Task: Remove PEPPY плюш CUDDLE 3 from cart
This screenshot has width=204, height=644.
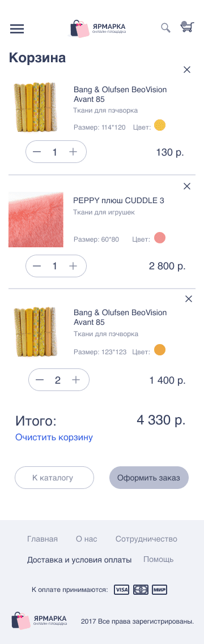Action: (187, 186)
